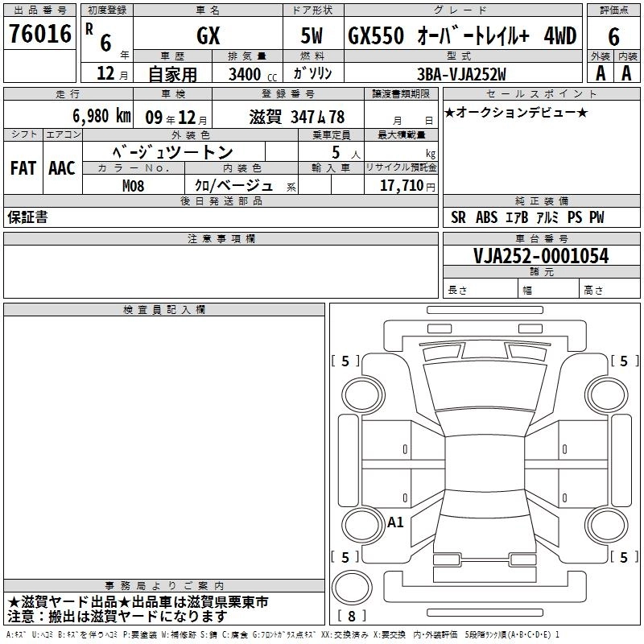The height and width of the screenshot is (644, 644).
Task: Click the 長さ dimension field
Action: coord(481,288)
